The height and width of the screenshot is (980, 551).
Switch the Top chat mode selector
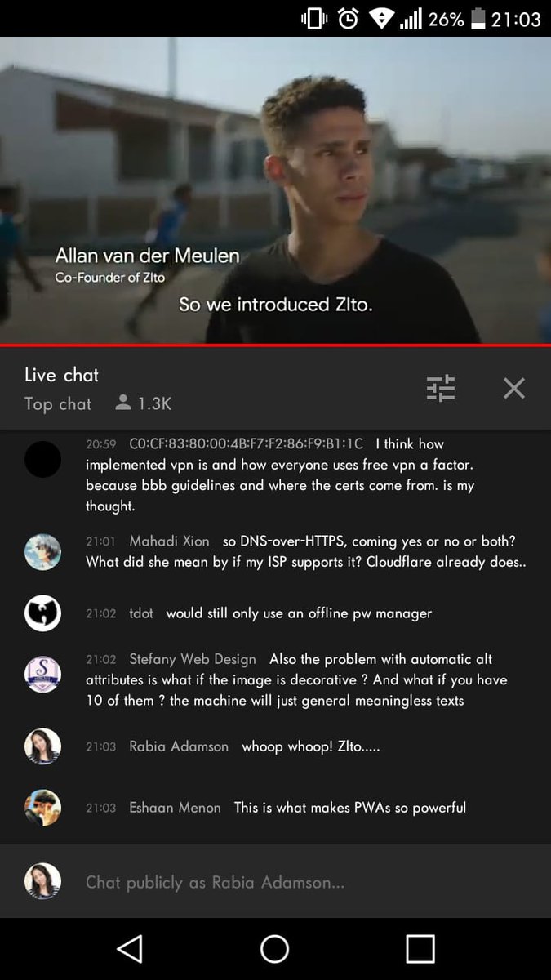58,403
